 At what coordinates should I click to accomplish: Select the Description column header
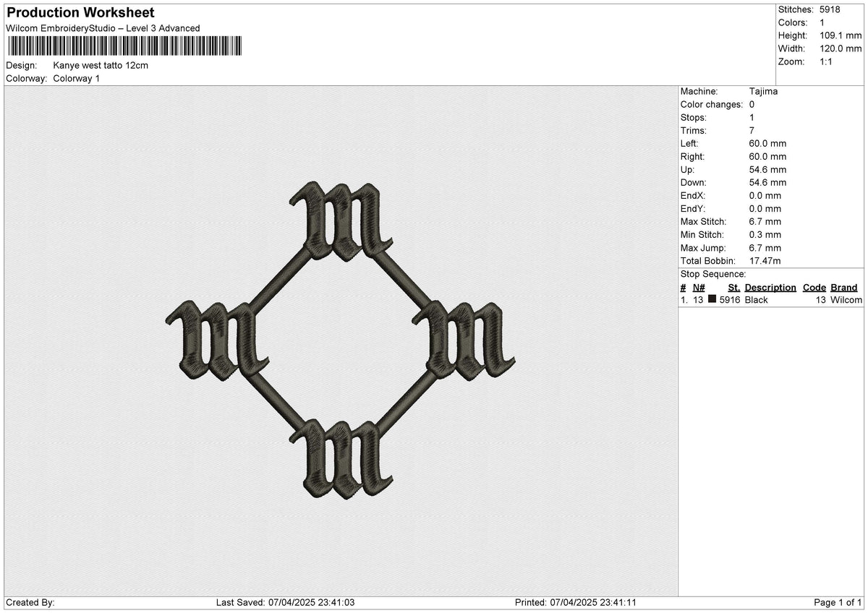(770, 287)
